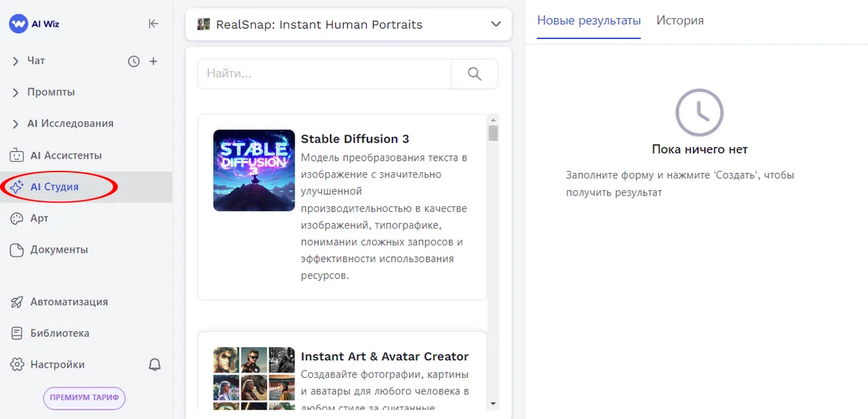Click the search magnifier icon
The width and height of the screenshot is (868, 419).
click(475, 74)
